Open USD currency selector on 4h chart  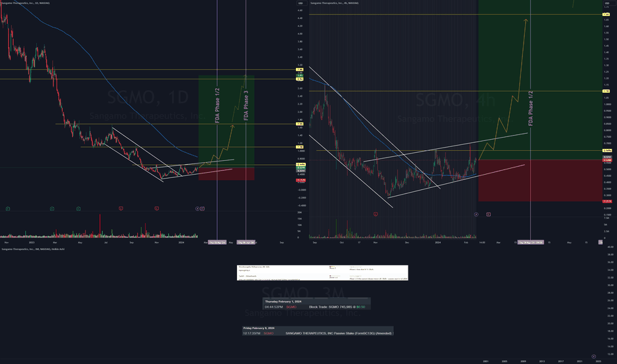pos(608,3)
